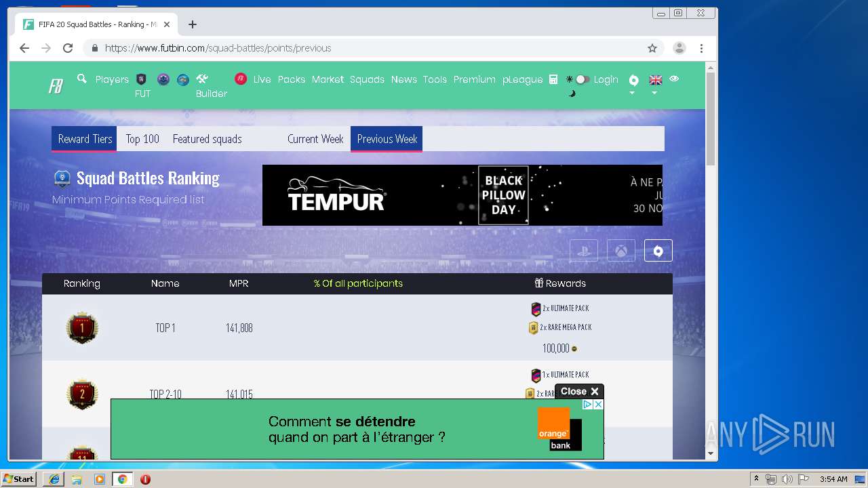Click the purple round badge icon in navbar
The width and height of the screenshot is (868, 488).
(x=163, y=79)
